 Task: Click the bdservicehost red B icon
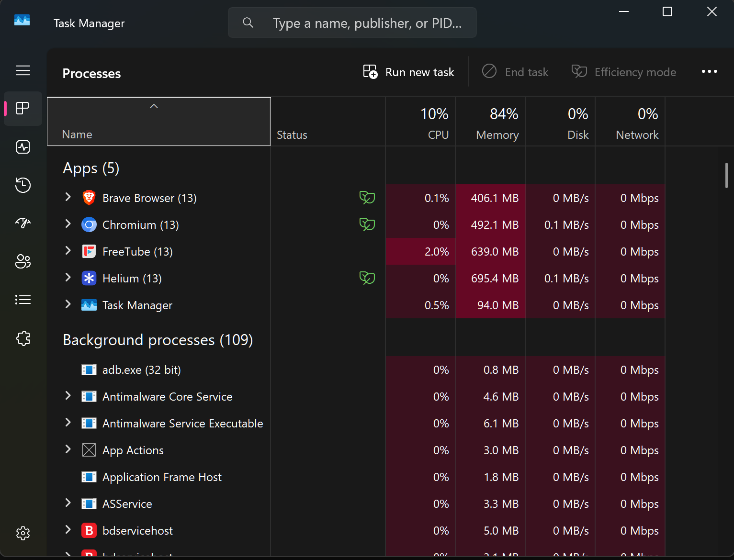(x=89, y=530)
